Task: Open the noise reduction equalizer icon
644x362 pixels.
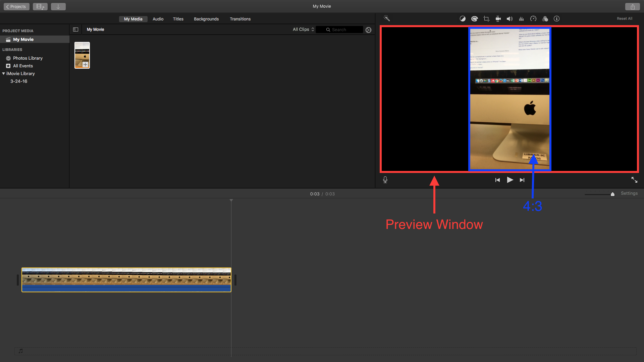Action: (x=521, y=19)
